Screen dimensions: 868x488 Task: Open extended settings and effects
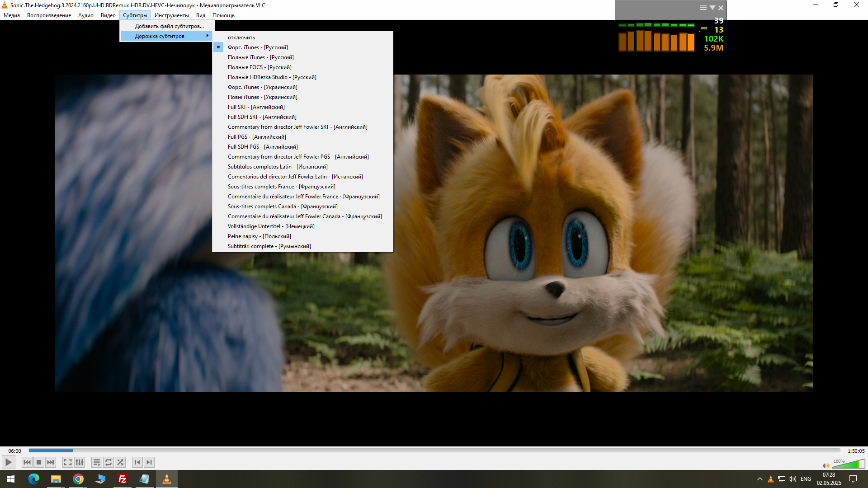tap(80, 462)
